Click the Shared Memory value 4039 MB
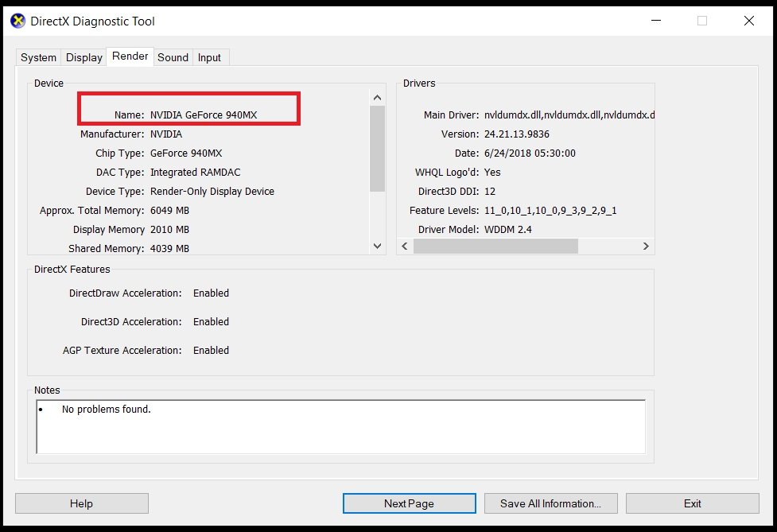 [169, 249]
